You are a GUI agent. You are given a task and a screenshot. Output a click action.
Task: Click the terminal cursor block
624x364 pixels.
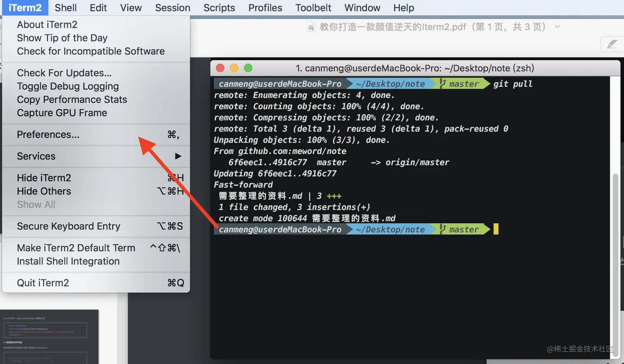496,229
